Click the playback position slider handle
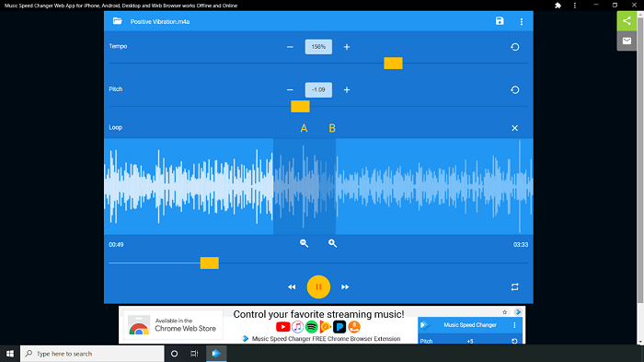Screen dimensions: 644x362 pos(210,263)
